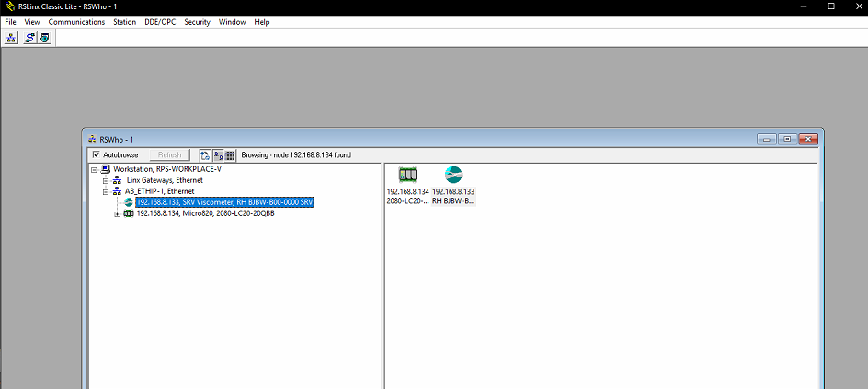Click the Refresh button

169,155
